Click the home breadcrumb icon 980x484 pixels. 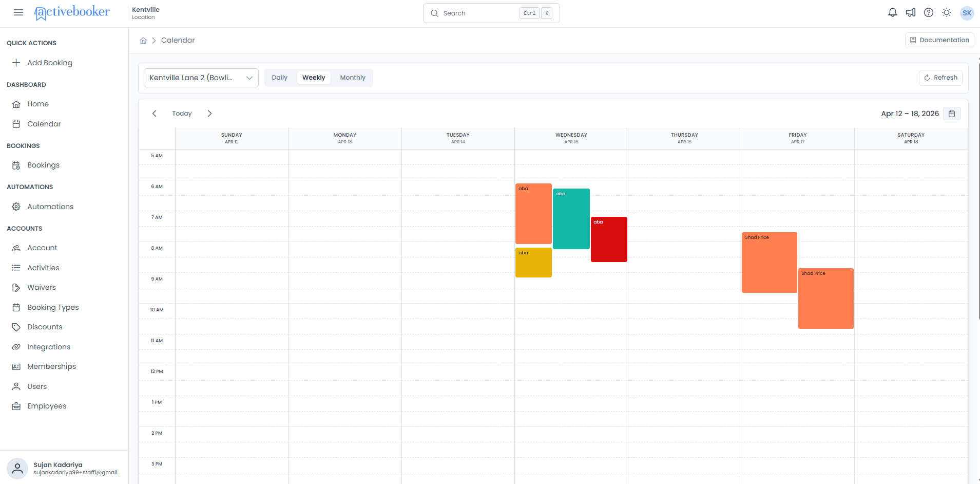pyautogui.click(x=143, y=41)
